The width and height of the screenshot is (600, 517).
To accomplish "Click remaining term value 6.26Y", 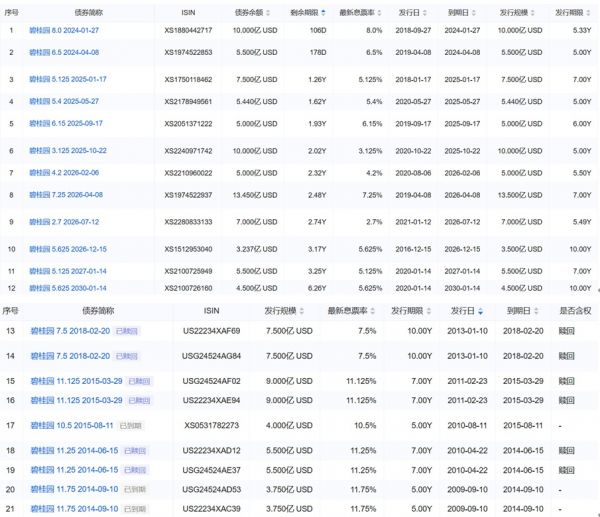I will (317, 288).
